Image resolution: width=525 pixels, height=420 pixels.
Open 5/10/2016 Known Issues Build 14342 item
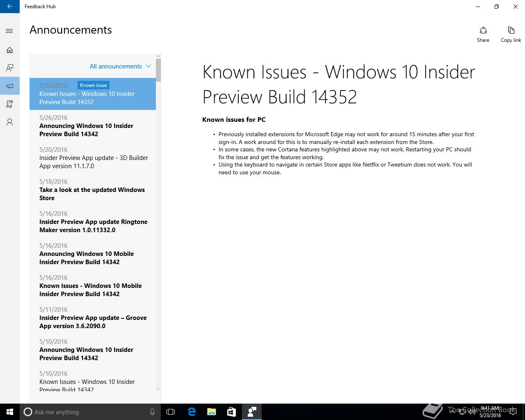tap(93, 379)
